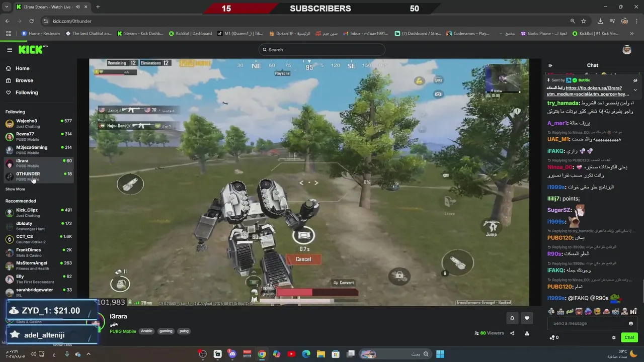Open Kick_Clipz recommended channel
The height and width of the screenshot is (362, 644).
point(38,212)
